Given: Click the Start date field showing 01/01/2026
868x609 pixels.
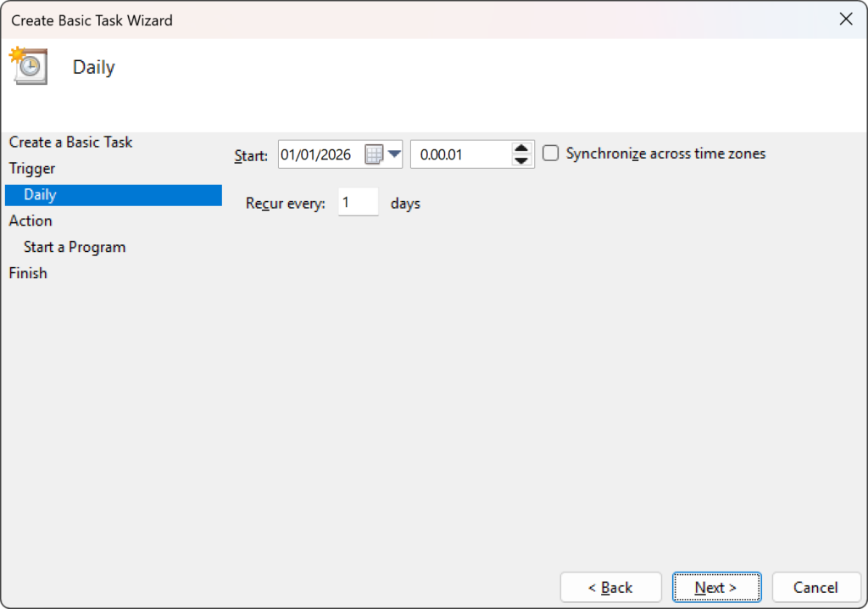Looking at the screenshot, I should click(322, 154).
